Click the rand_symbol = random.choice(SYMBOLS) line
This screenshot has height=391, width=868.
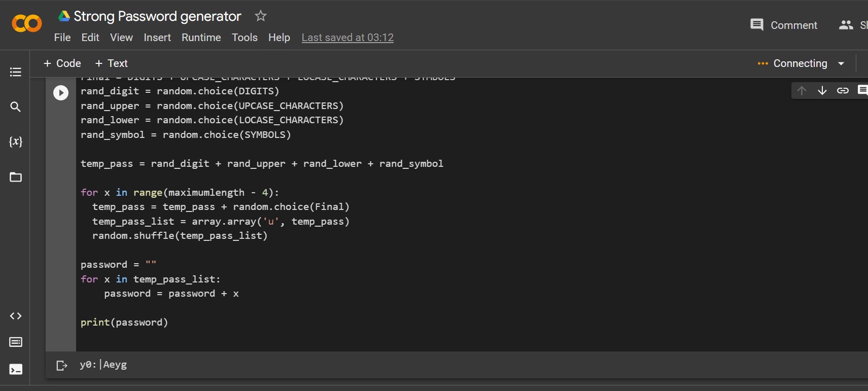tap(186, 135)
